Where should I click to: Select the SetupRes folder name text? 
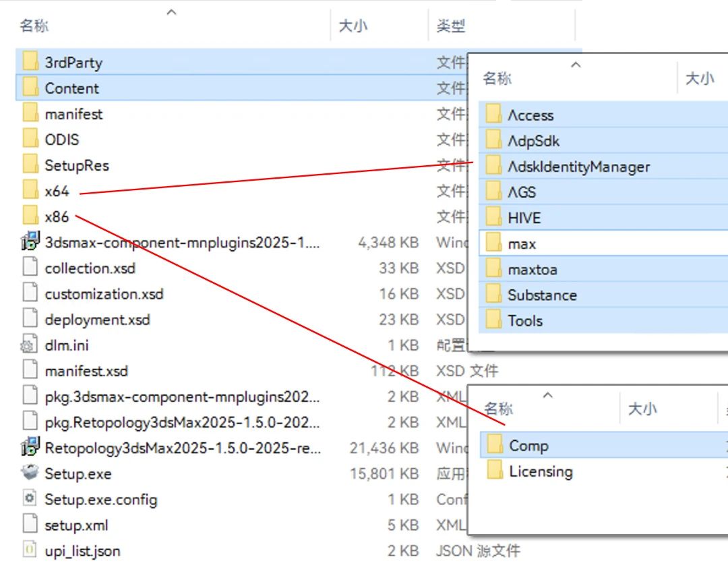(x=77, y=165)
